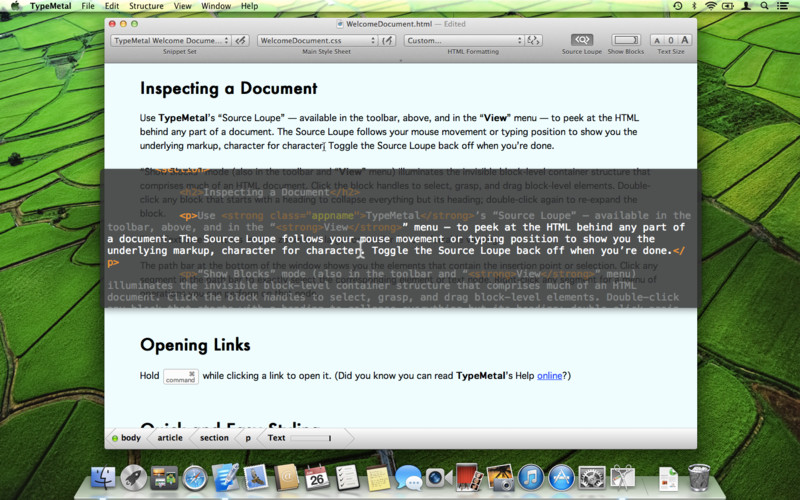Click the user account menu bar icon
The image size is (800, 500).
[x=746, y=6]
